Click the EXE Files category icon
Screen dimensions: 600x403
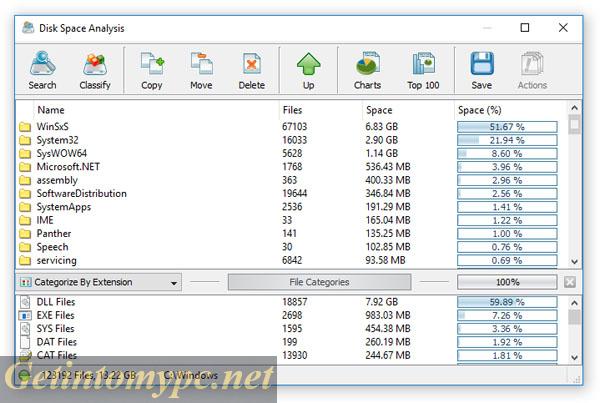point(25,315)
